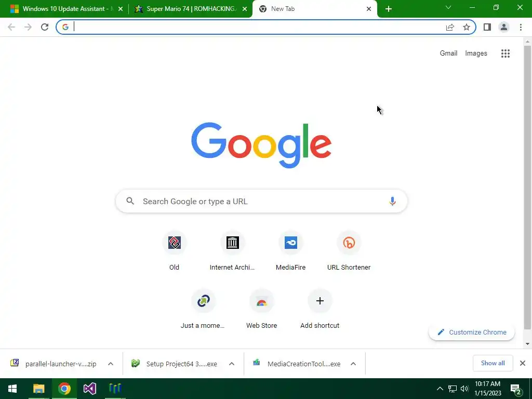532x399 pixels.
Task: Open the Gmail link
Action: 448,54
